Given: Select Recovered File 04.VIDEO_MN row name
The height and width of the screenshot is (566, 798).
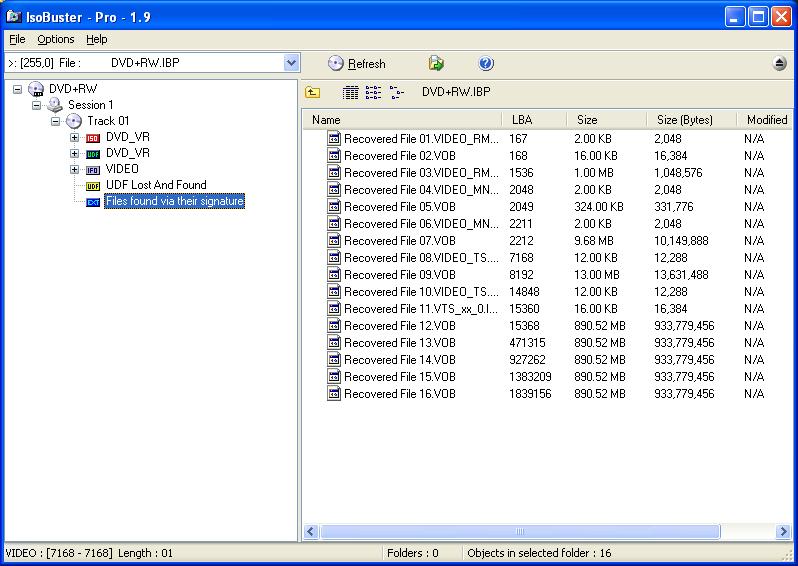Looking at the screenshot, I should [421, 189].
